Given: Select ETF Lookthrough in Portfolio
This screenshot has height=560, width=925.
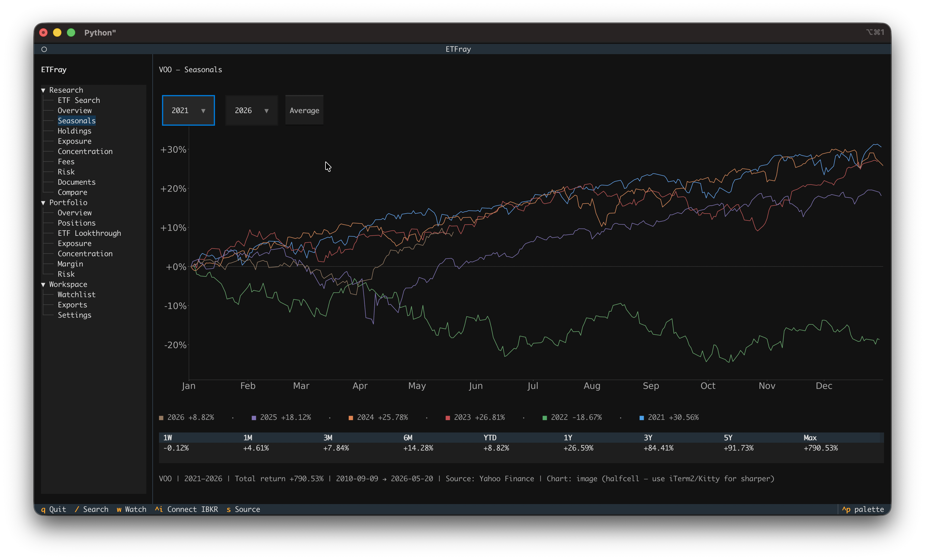Looking at the screenshot, I should click(x=89, y=233).
